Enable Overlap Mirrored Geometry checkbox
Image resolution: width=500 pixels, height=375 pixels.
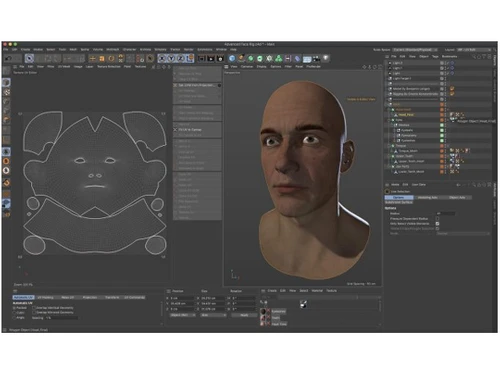click(34, 313)
